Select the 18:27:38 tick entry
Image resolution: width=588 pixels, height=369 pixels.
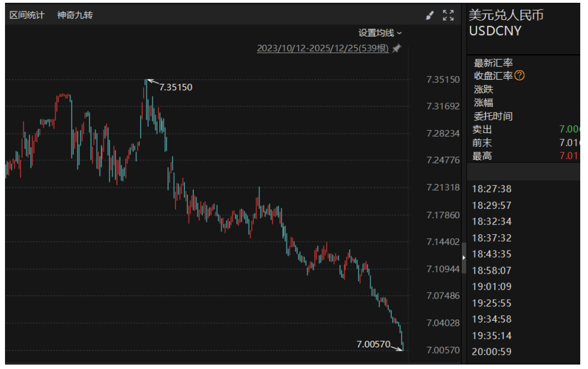click(491, 189)
